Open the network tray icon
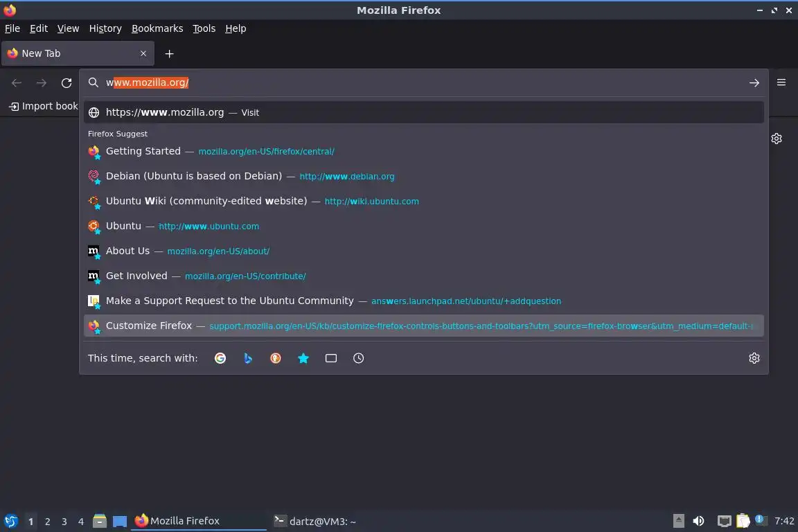 [724, 521]
